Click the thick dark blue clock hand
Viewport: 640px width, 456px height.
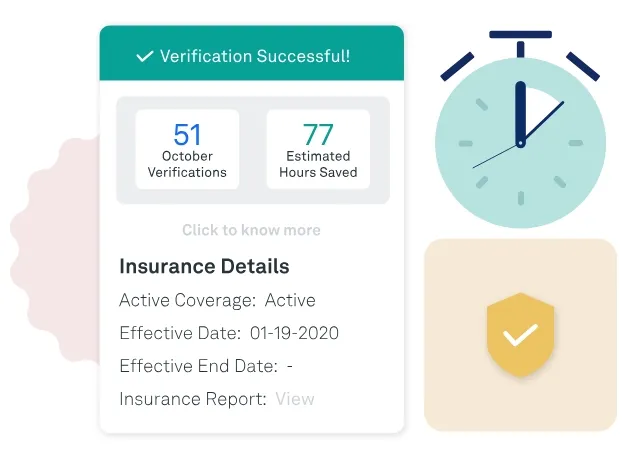click(x=520, y=113)
